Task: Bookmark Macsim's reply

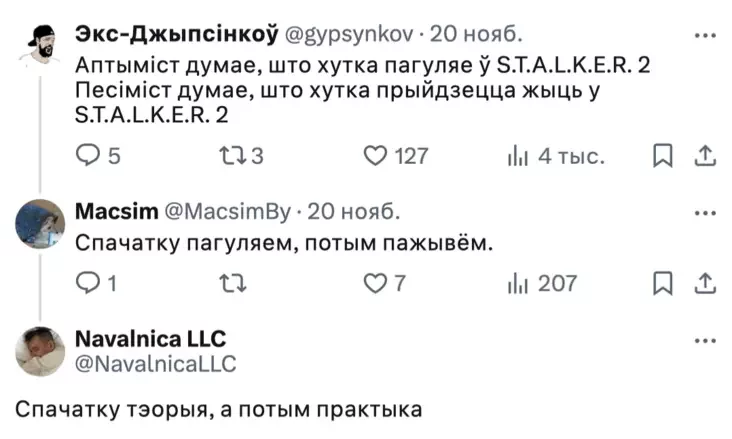Action: 662,284
